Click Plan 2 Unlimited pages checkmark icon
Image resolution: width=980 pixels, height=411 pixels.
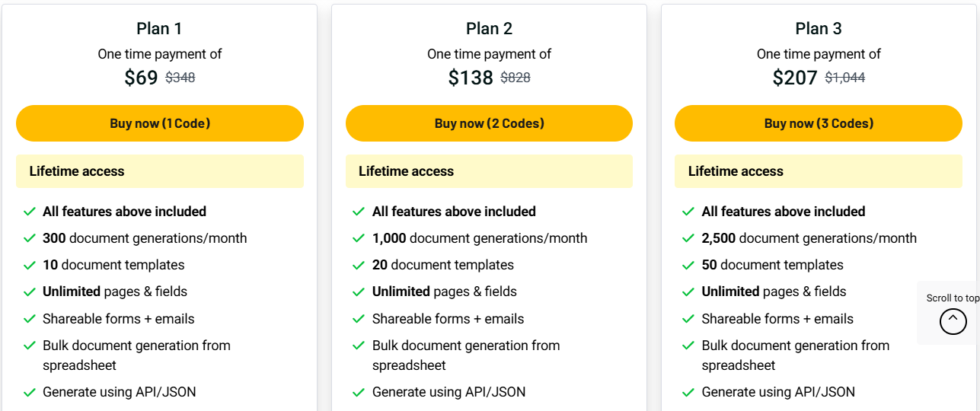coord(359,292)
